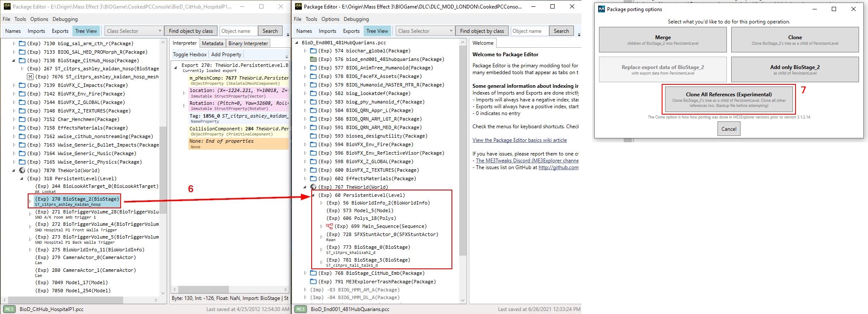Image resolution: width=868 pixels, height=314 pixels.
Task: Switch to Metadata tab
Action: click(212, 43)
